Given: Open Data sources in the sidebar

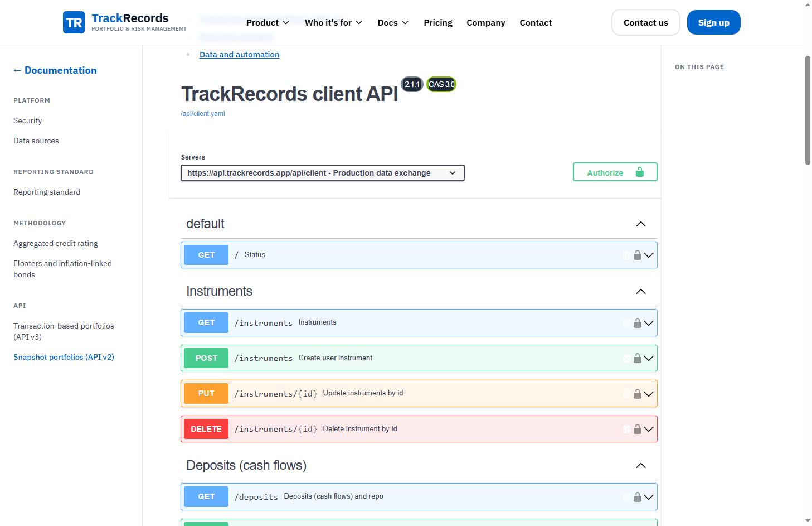Looking at the screenshot, I should point(36,141).
